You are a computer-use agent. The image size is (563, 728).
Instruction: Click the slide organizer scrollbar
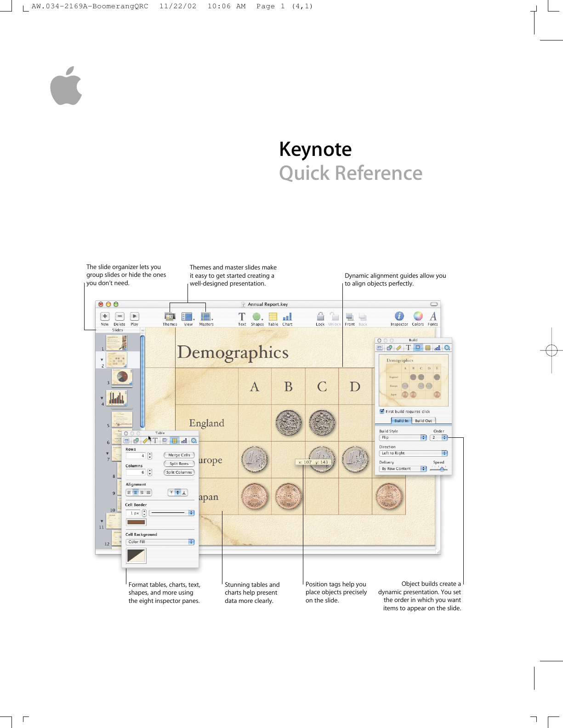(142, 382)
